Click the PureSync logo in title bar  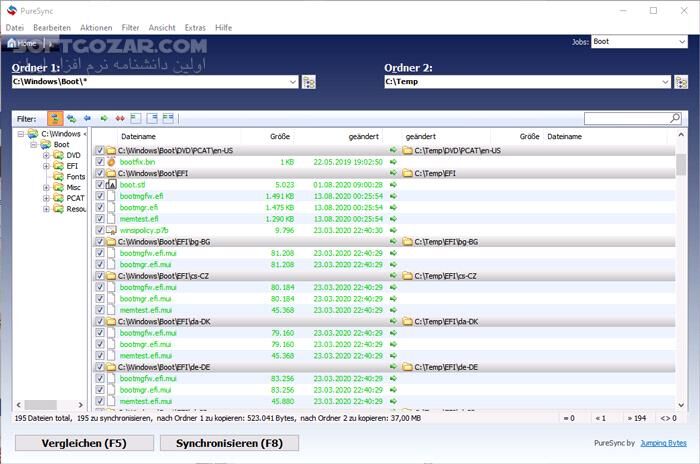coord(12,11)
